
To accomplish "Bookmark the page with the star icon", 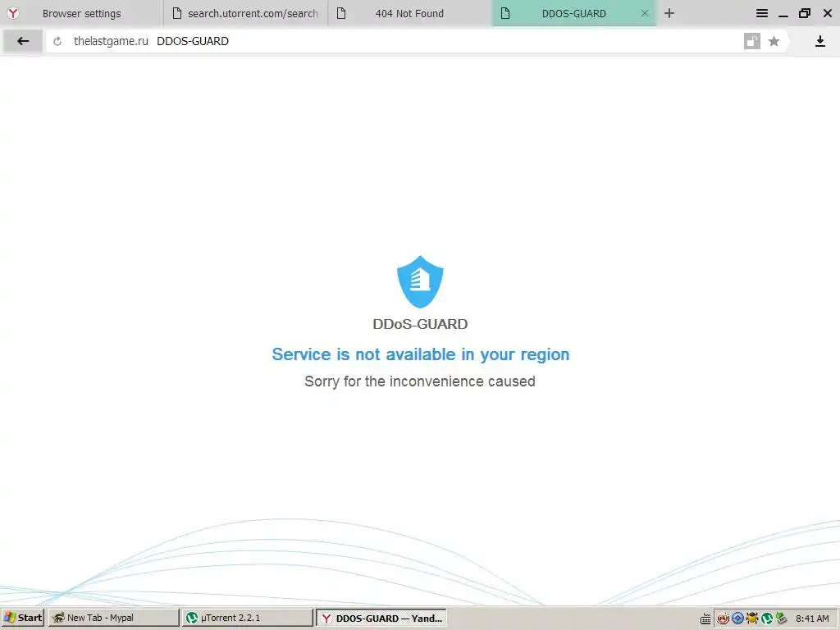I will (x=774, y=41).
